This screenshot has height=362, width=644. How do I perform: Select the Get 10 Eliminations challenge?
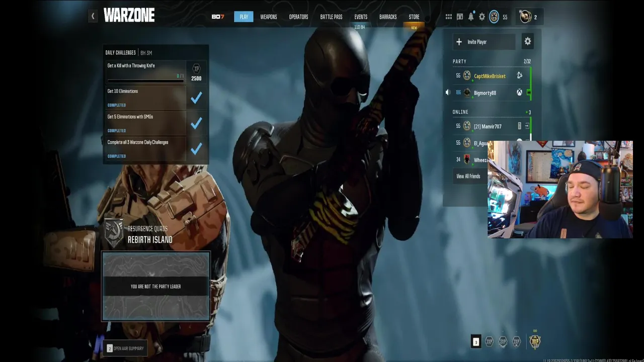145,98
